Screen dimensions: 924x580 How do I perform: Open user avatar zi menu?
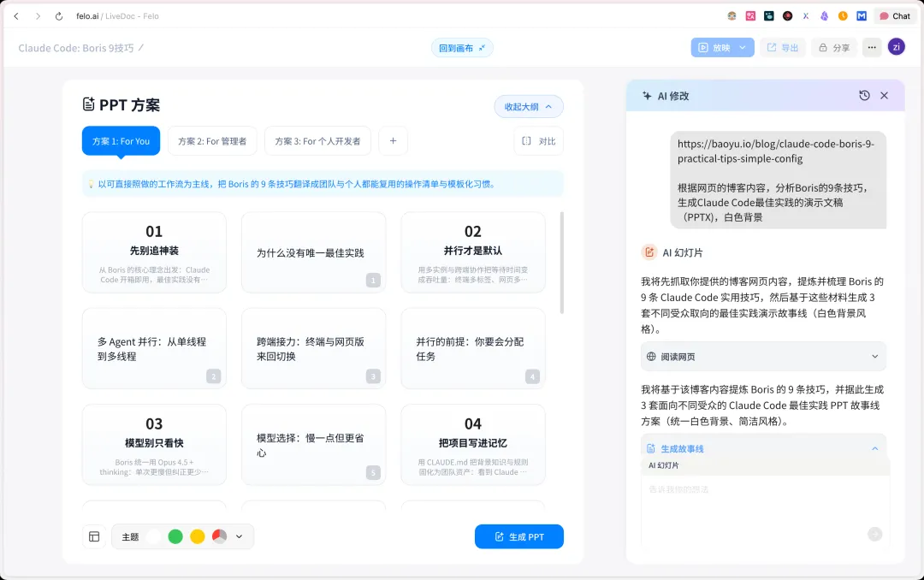pyautogui.click(x=897, y=47)
